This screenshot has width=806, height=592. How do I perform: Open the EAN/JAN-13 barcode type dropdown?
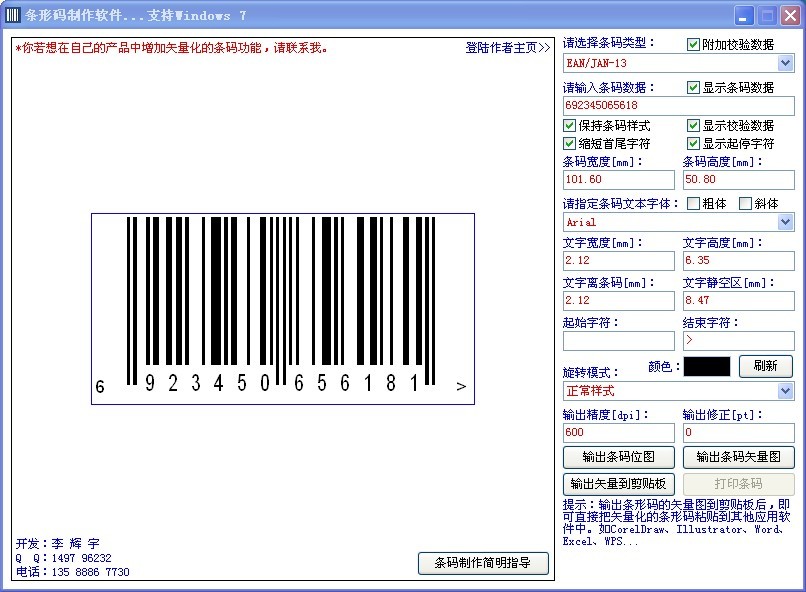(x=785, y=63)
